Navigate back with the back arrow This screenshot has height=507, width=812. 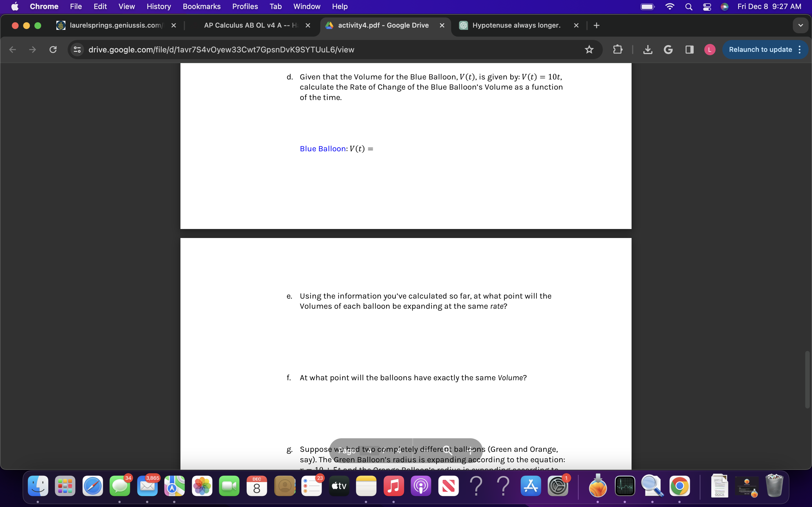click(x=12, y=49)
